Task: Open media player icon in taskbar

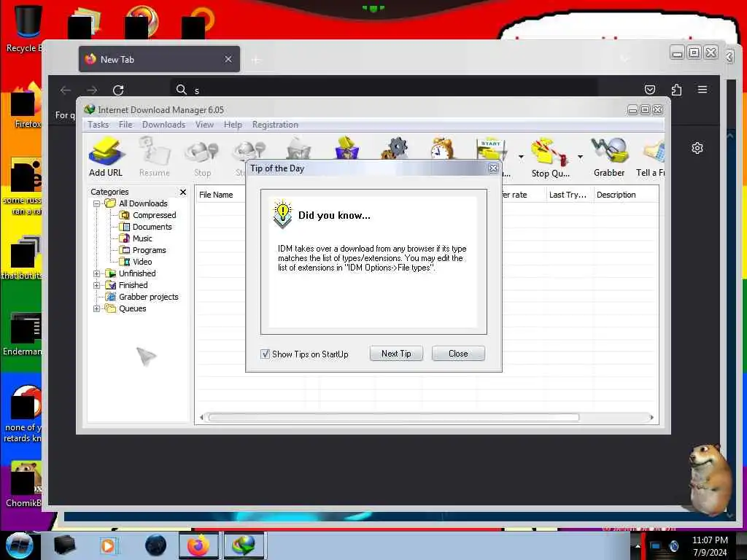Action: pyautogui.click(x=108, y=545)
